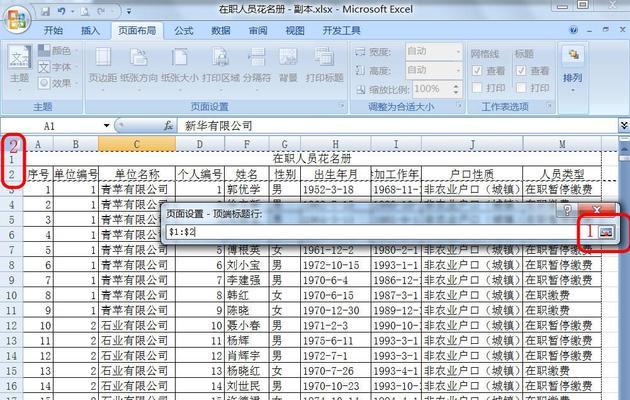Click the help button in Page Setup dialog
Image resolution: width=630 pixels, height=400 pixels.
coord(567,210)
